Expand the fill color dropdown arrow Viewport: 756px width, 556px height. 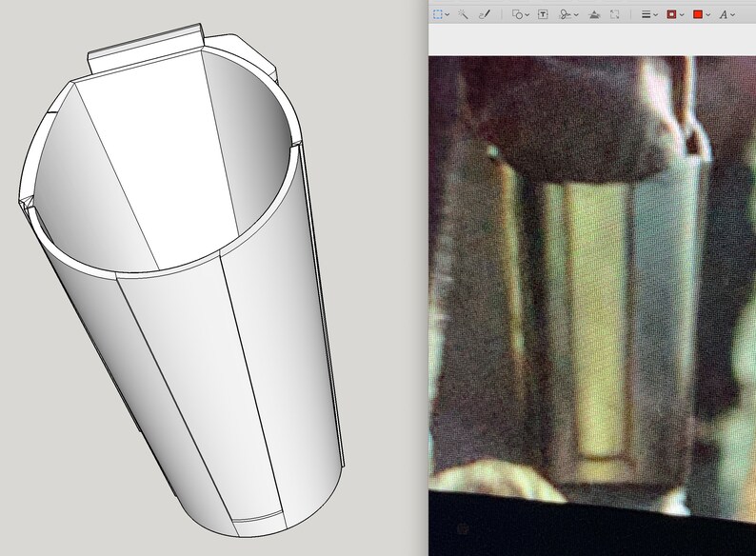(707, 15)
